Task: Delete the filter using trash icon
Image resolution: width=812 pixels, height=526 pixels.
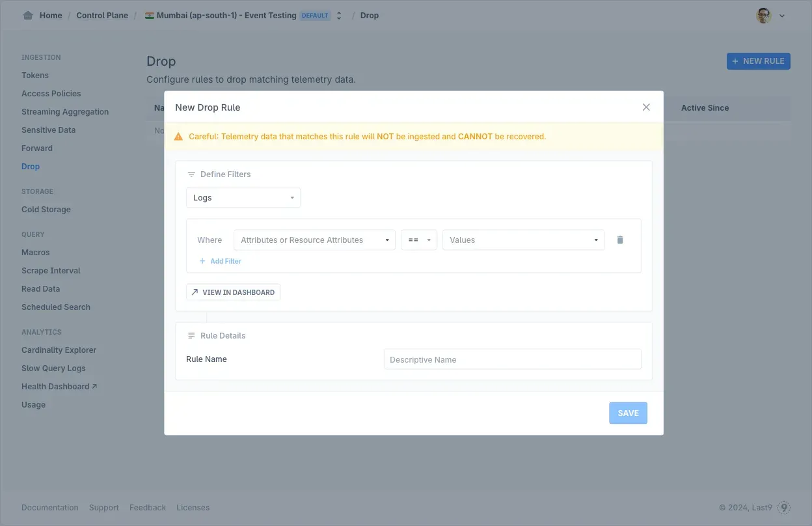Action: pyautogui.click(x=620, y=240)
